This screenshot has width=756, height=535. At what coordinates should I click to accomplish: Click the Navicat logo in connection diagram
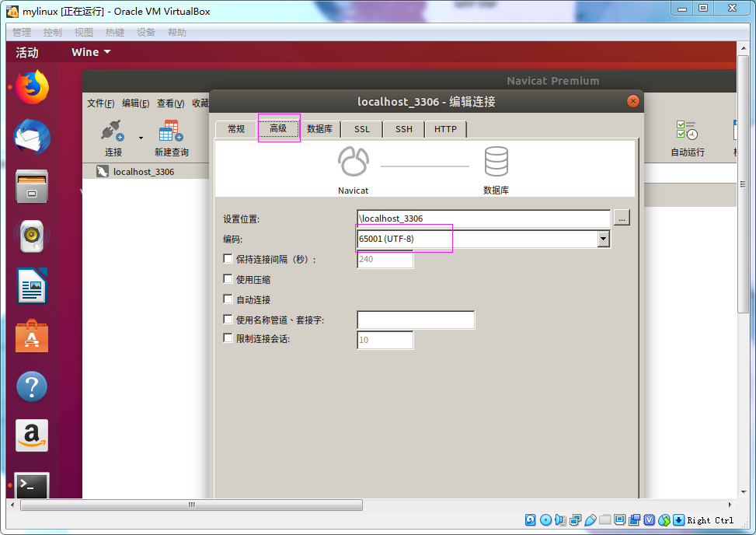[354, 161]
